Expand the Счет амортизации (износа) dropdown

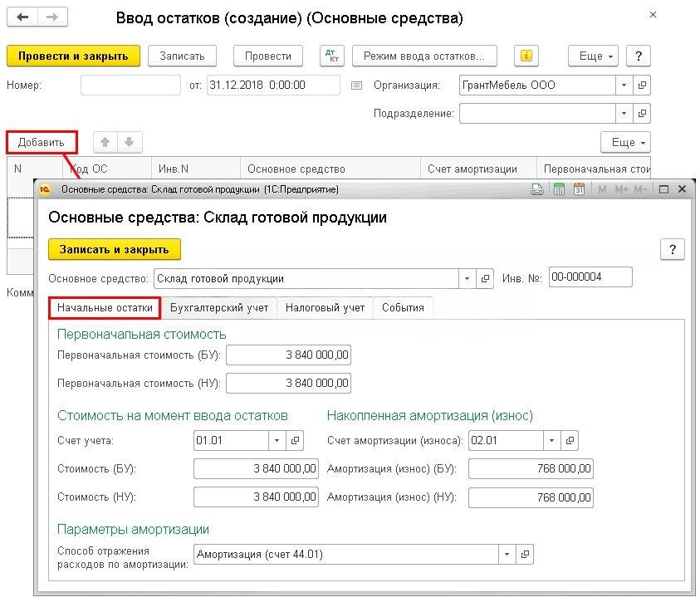(552, 440)
